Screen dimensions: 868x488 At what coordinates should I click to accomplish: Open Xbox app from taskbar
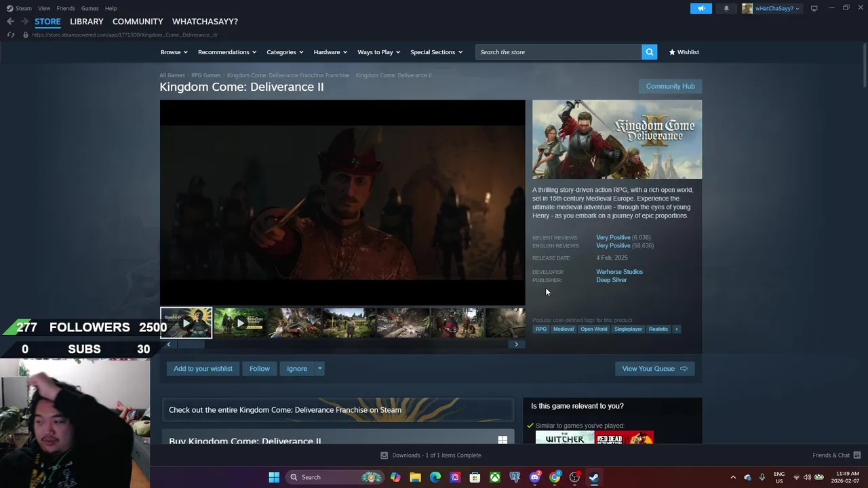point(495,477)
